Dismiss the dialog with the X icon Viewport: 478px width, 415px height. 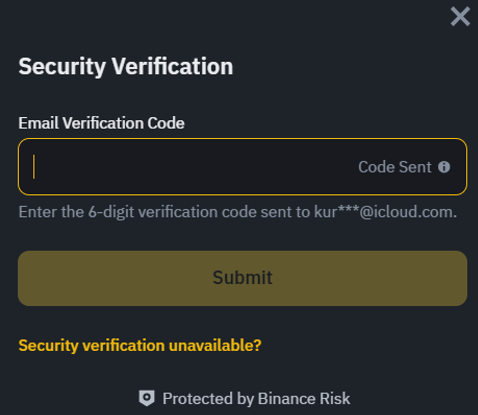tap(460, 17)
